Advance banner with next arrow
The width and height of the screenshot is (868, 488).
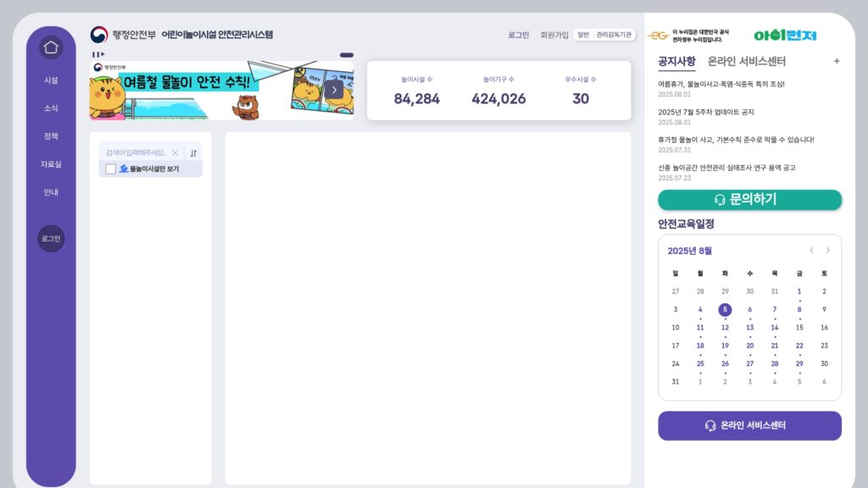tap(334, 90)
